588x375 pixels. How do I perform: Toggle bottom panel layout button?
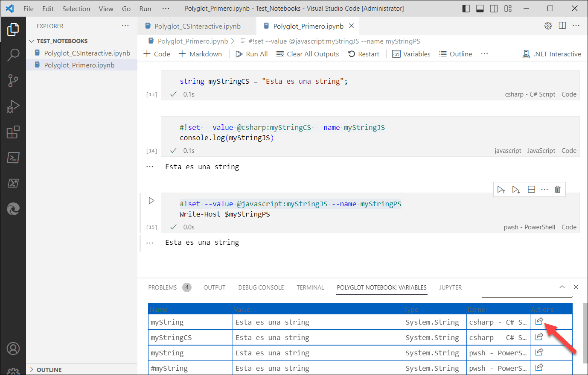click(x=480, y=9)
